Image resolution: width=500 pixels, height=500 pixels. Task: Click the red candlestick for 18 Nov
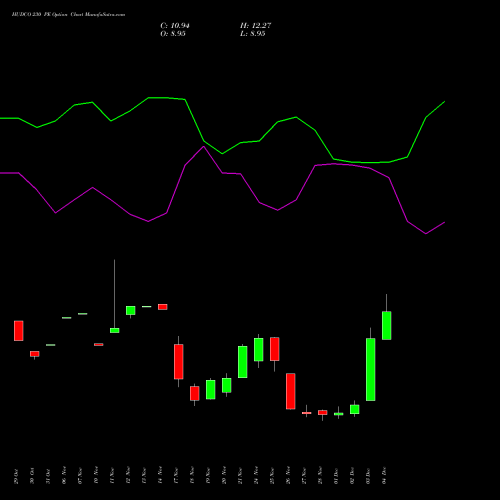[x=195, y=393]
